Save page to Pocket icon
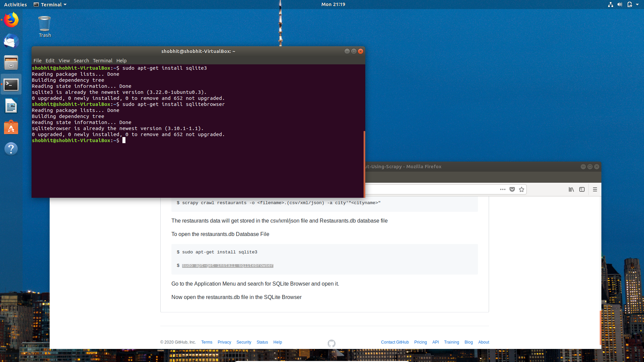The height and width of the screenshot is (362, 644). click(x=512, y=189)
